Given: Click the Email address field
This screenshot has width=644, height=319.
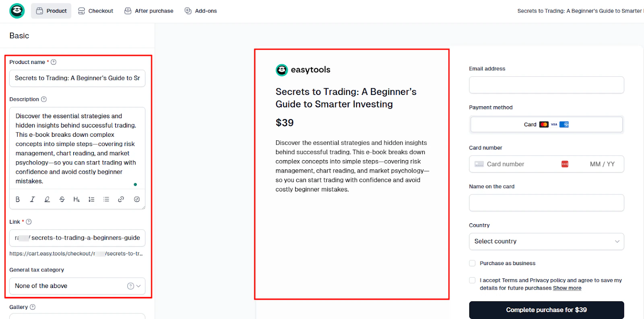Looking at the screenshot, I should pyautogui.click(x=546, y=85).
